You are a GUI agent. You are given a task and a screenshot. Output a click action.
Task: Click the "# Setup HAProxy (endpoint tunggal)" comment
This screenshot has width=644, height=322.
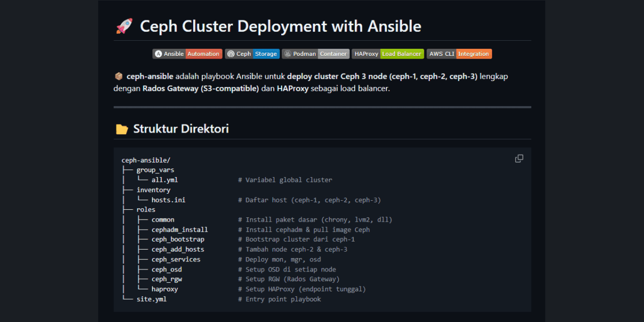[302, 289]
